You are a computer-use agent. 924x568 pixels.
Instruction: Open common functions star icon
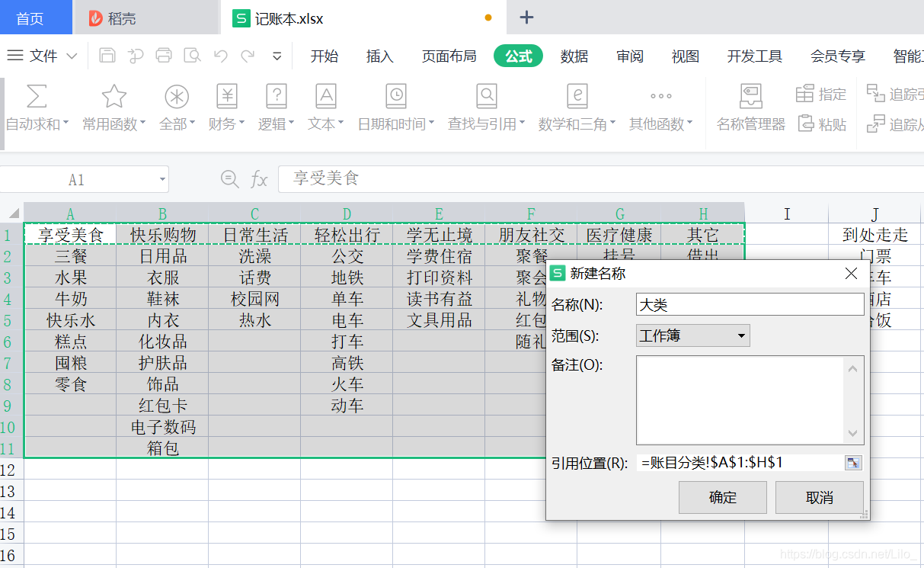(x=114, y=96)
